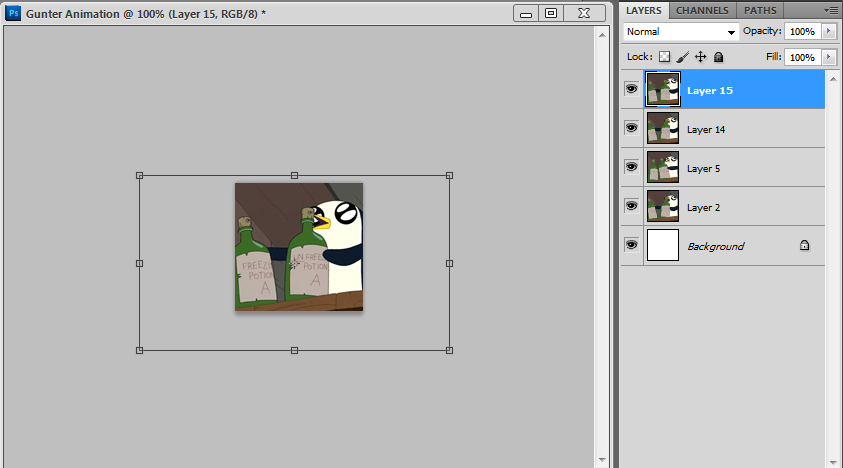Open the Fill slider arrow

point(828,56)
